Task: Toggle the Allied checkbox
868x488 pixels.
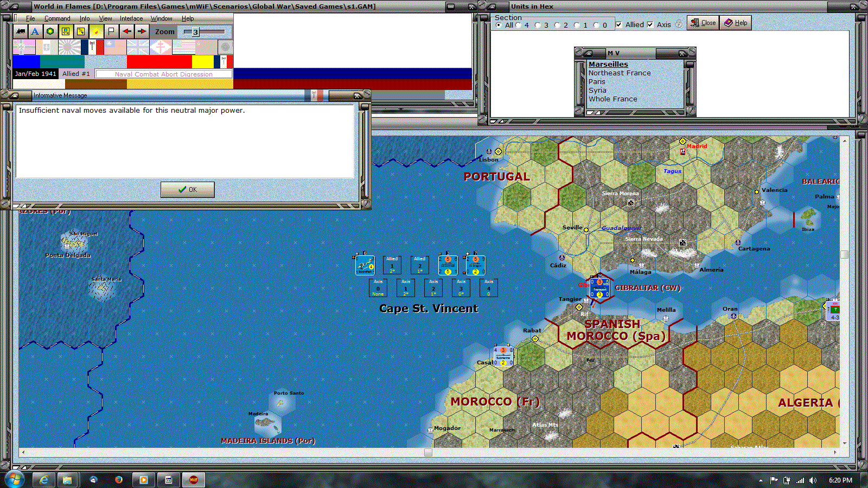Action: click(x=619, y=24)
